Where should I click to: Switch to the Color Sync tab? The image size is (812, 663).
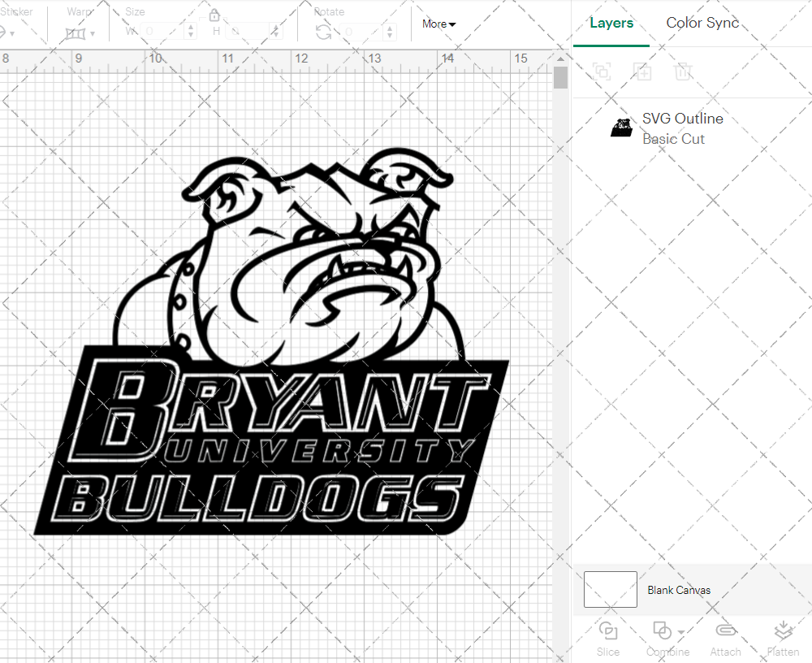702,23
